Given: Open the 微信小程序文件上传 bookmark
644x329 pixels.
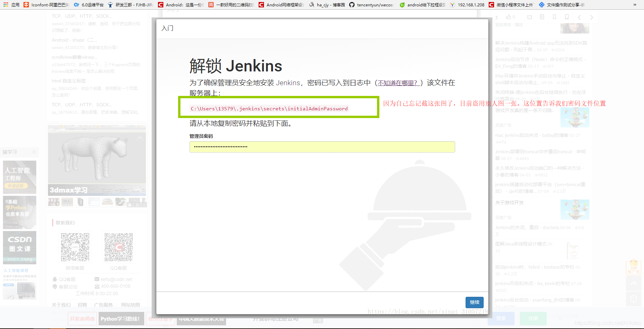Looking at the screenshot, I should tap(512, 5).
